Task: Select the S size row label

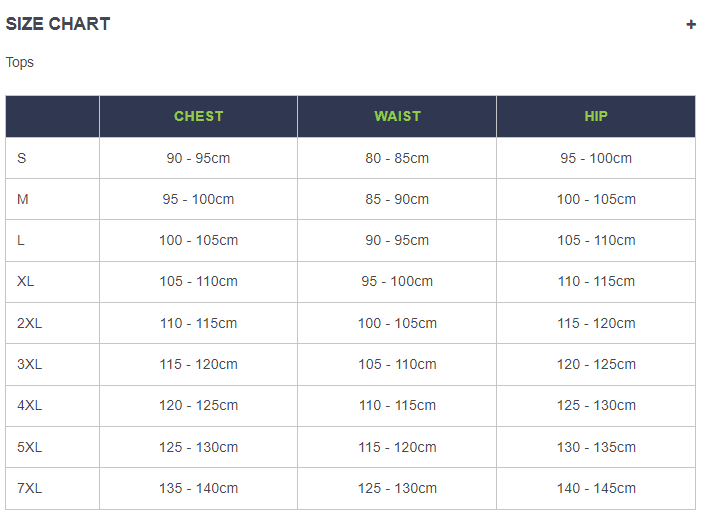Action: [22, 158]
